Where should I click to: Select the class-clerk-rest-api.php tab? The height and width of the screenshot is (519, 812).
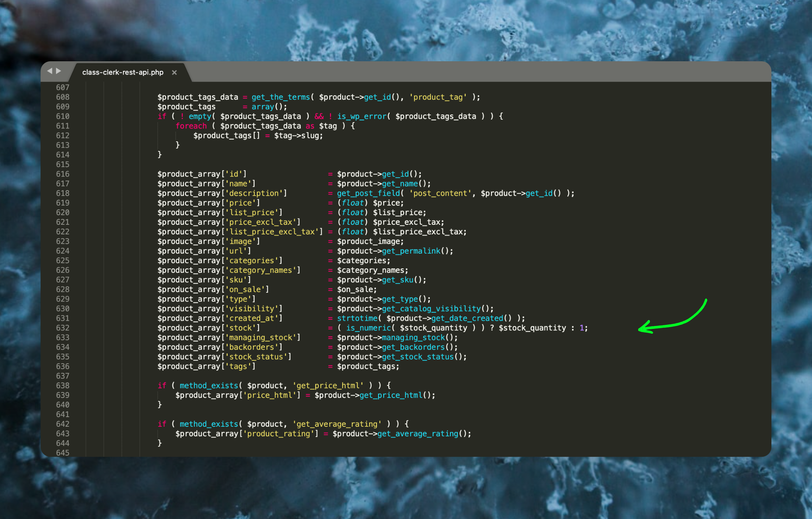pyautogui.click(x=123, y=72)
